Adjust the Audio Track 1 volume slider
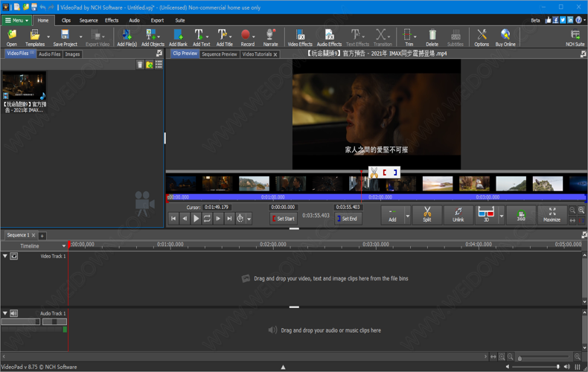This screenshot has height=372, width=588. (21, 321)
